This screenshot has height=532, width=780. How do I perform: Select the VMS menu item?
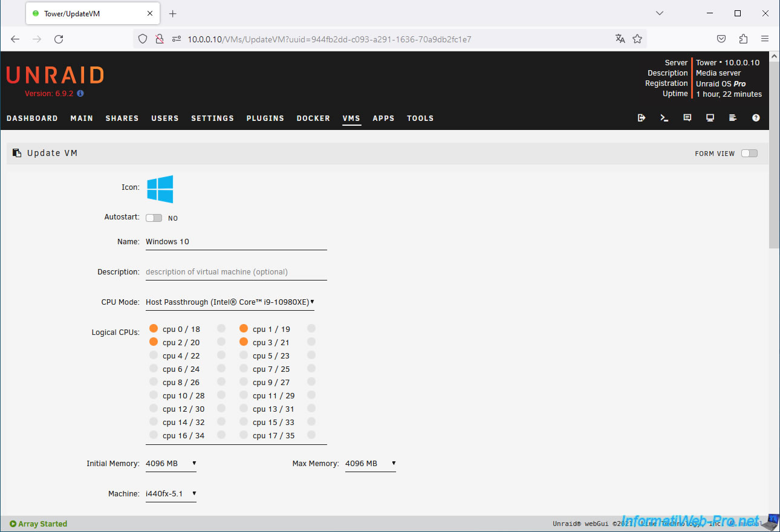(351, 118)
